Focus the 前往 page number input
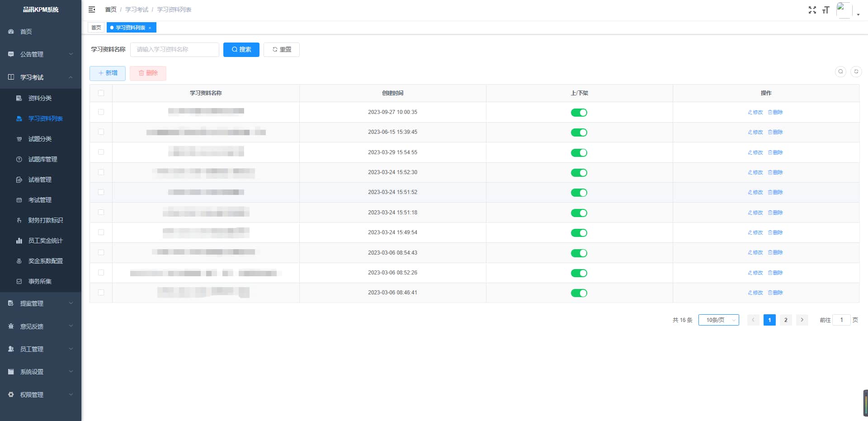868x421 pixels. pyautogui.click(x=841, y=320)
